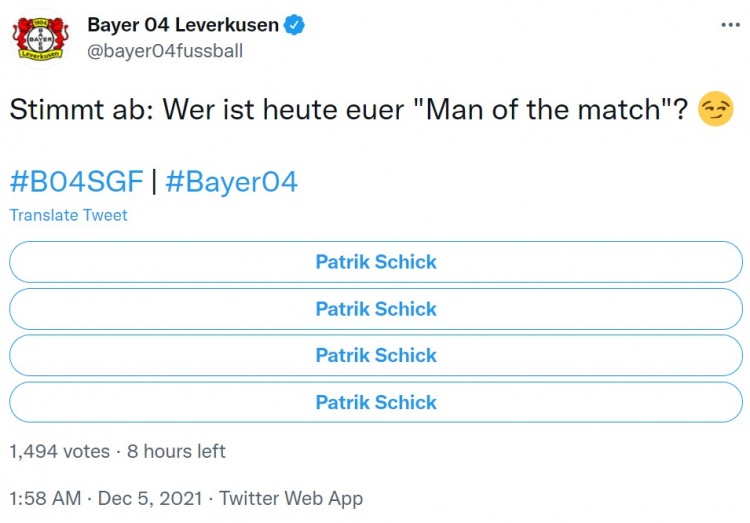Click the 8 hours left label
This screenshot has width=750, height=523.
(x=176, y=451)
